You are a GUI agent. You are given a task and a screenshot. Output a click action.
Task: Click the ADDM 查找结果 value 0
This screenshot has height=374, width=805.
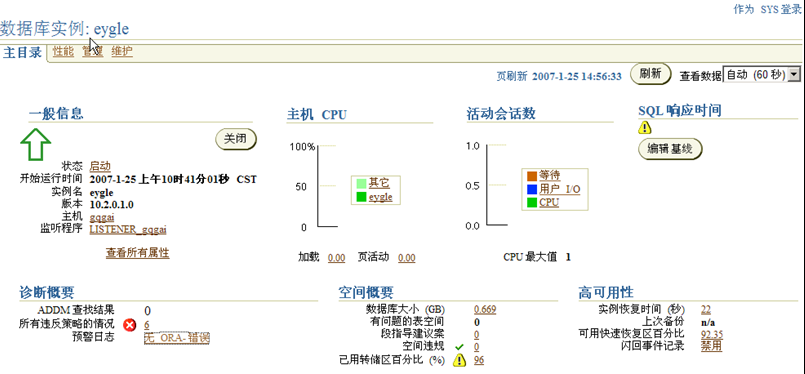(148, 311)
